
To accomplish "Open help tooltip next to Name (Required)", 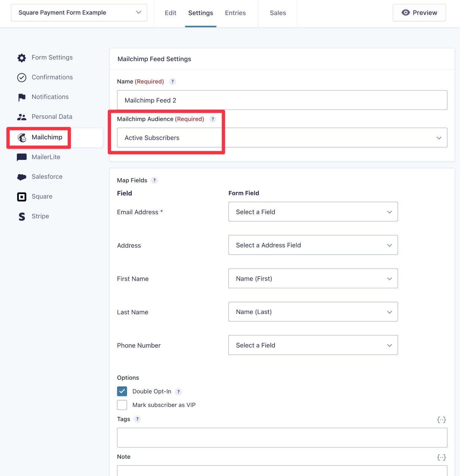I will pos(172,82).
